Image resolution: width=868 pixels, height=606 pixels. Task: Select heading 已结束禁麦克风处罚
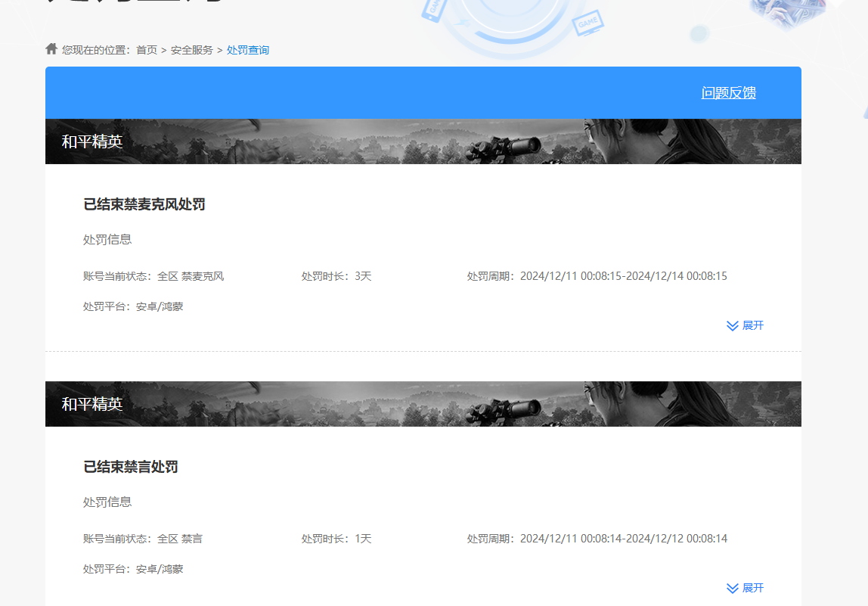(x=144, y=204)
